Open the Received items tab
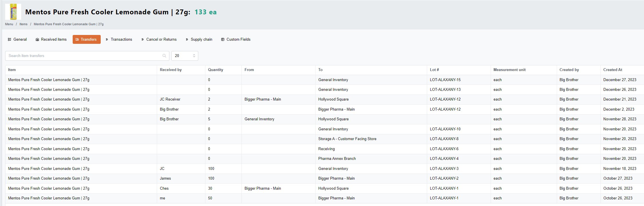This screenshot has width=644, height=206. pyautogui.click(x=51, y=39)
